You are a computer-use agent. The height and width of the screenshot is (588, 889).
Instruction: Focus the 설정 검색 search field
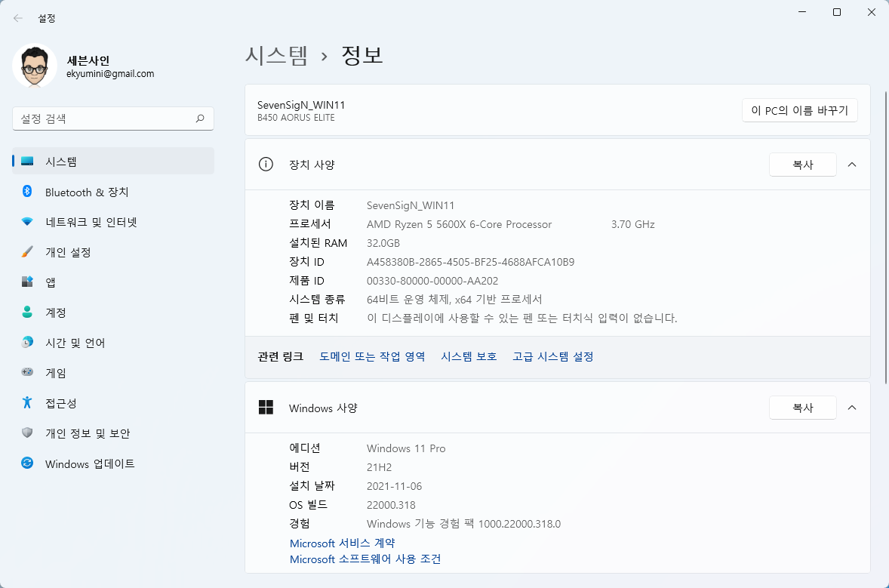[113, 119]
